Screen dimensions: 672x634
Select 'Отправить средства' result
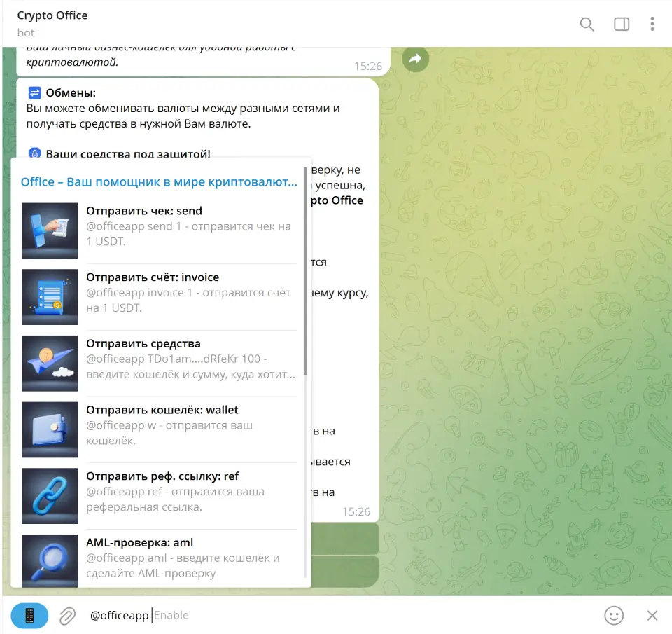pyautogui.click(x=160, y=364)
